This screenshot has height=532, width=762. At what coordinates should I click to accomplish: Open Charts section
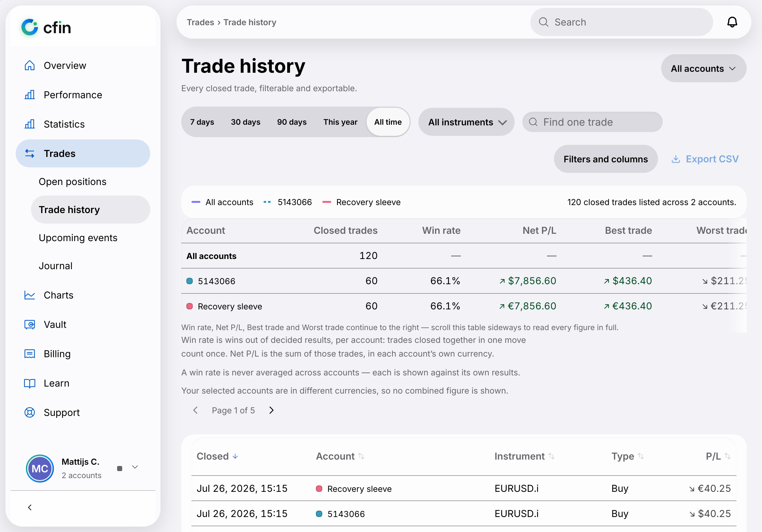tap(83, 295)
